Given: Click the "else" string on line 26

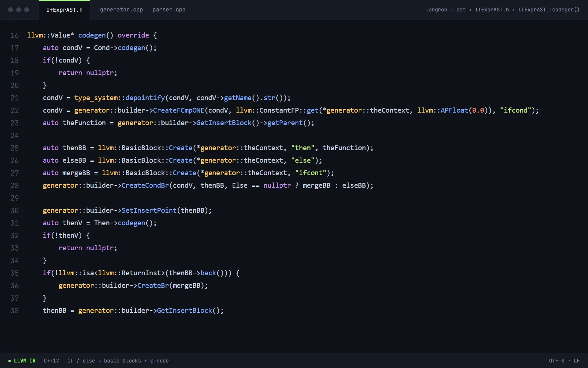Looking at the screenshot, I should 303,160.
